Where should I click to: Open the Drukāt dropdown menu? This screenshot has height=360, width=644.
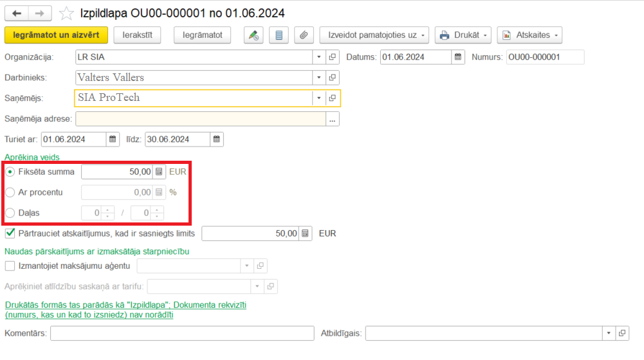tap(463, 35)
